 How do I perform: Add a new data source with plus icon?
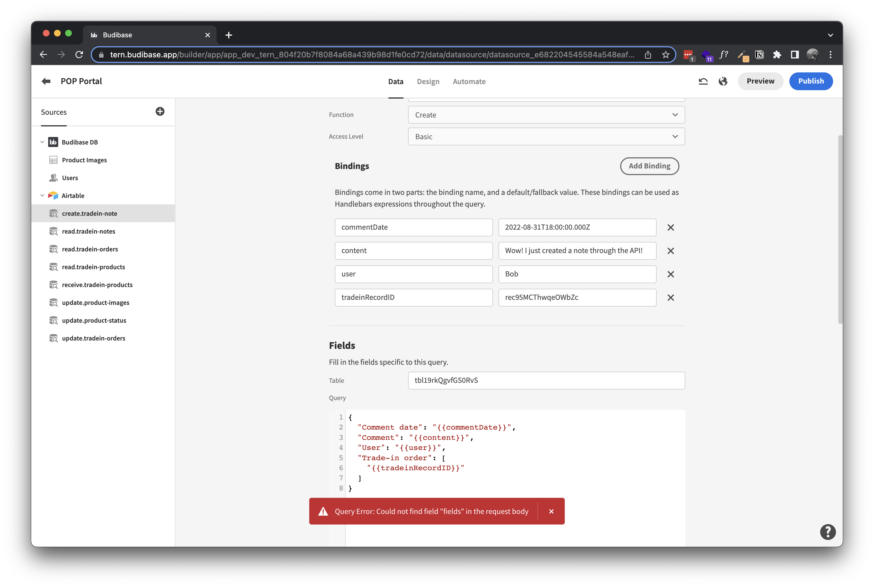160,111
